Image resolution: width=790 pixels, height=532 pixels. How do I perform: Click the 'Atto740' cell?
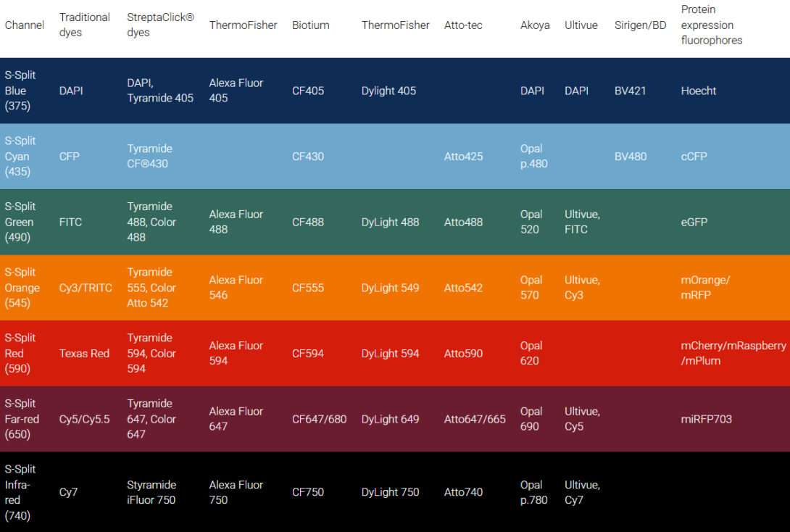(463, 492)
